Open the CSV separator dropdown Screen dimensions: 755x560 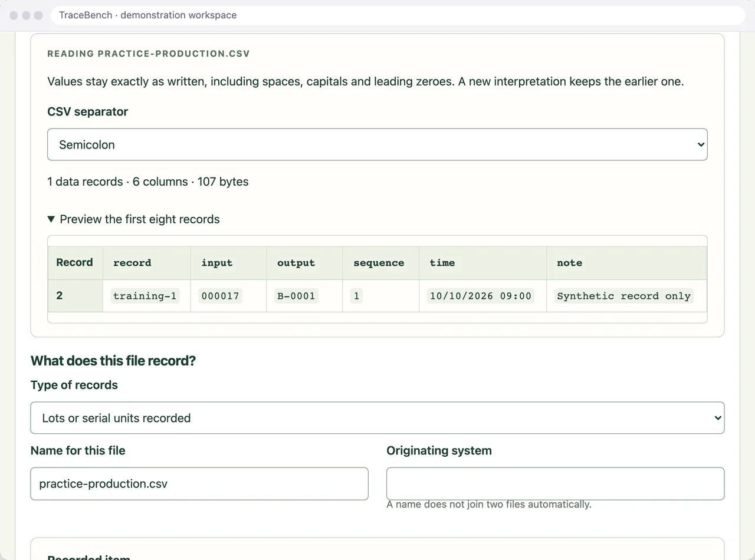(377, 144)
